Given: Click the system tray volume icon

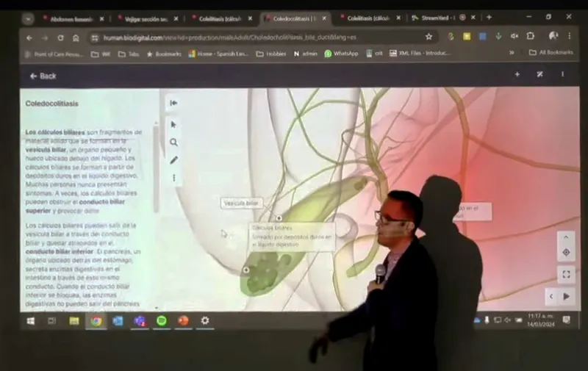Looking at the screenshot, I should 507,320.
